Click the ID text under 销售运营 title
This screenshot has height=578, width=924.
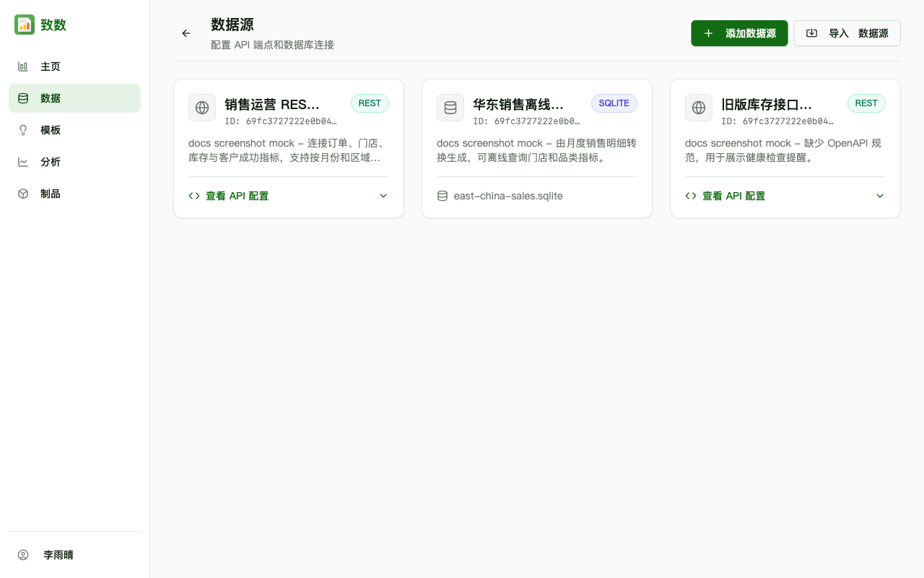point(281,121)
